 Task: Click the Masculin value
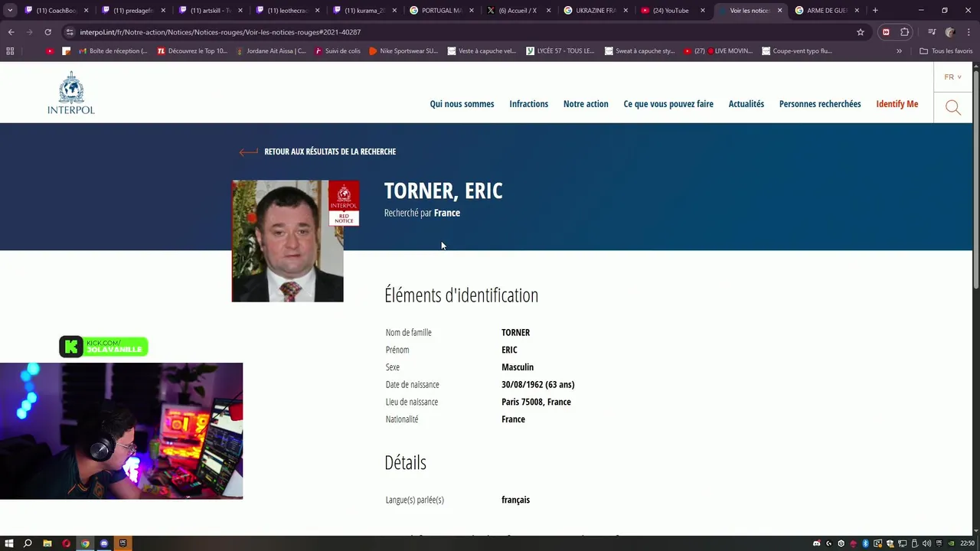tap(518, 367)
